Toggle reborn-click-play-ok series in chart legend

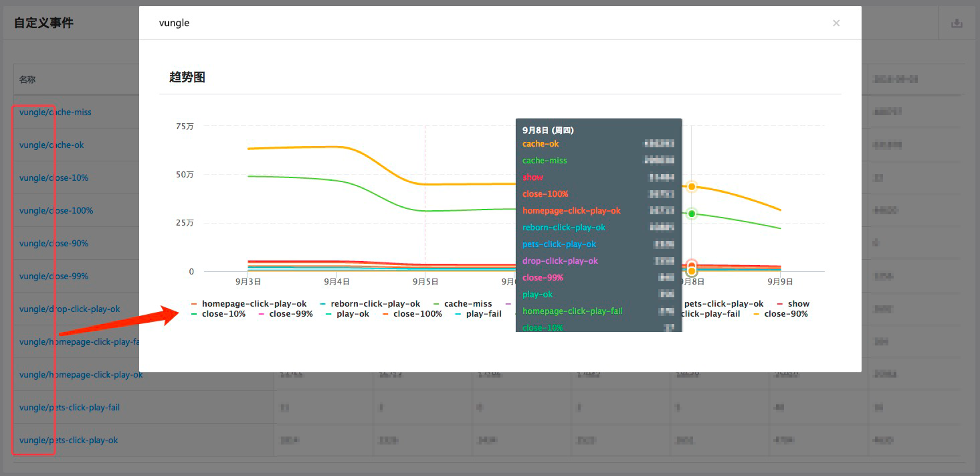(371, 304)
